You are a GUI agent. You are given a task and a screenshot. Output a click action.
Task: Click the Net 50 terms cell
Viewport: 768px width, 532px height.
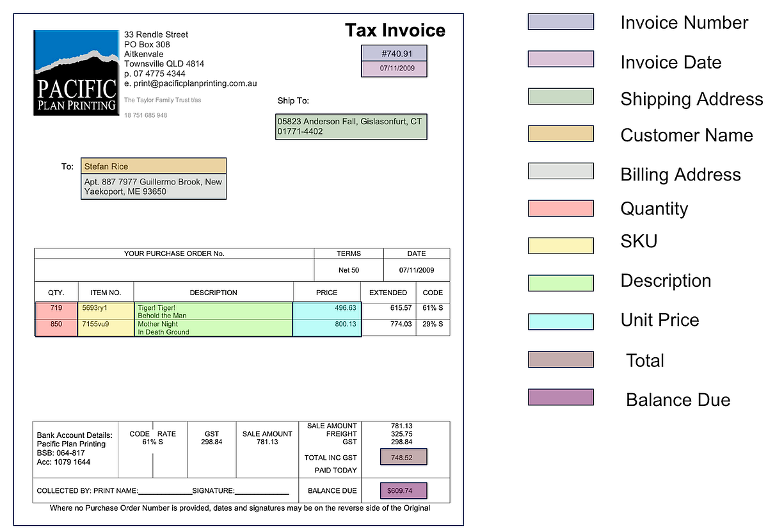click(348, 270)
